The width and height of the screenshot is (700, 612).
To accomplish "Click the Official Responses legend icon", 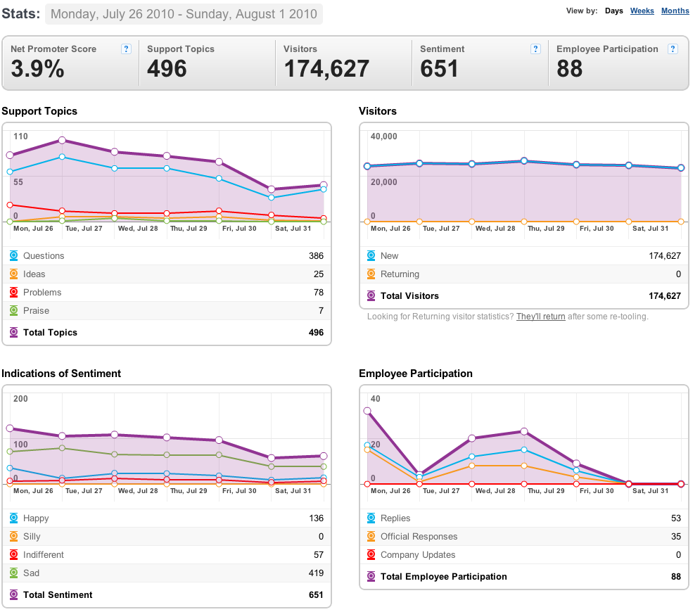I will (371, 537).
